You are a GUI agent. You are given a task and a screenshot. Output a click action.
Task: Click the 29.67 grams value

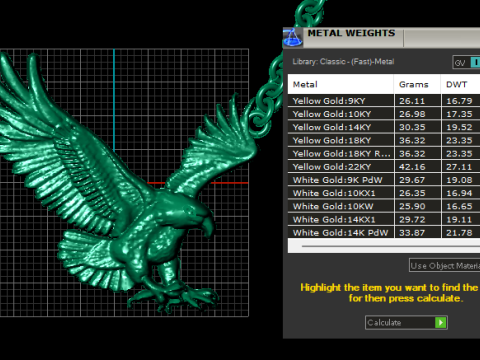412,180
